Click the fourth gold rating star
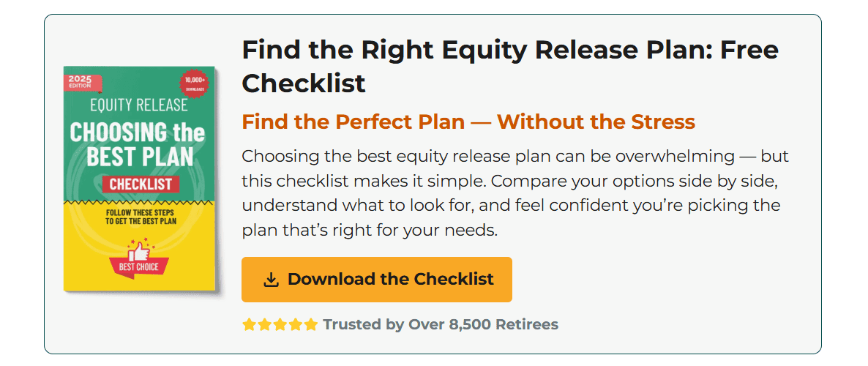The width and height of the screenshot is (868, 366). 296,324
